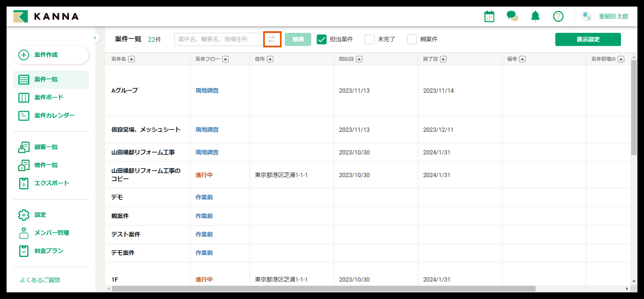
Task: Open エクスポート in sidebar
Action: pyautogui.click(x=51, y=183)
